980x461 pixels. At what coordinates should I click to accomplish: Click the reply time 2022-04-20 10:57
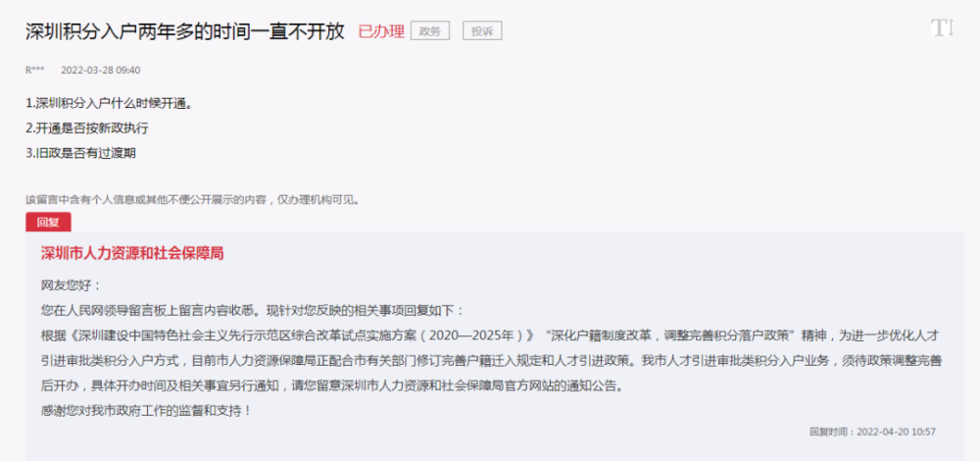pos(872,432)
